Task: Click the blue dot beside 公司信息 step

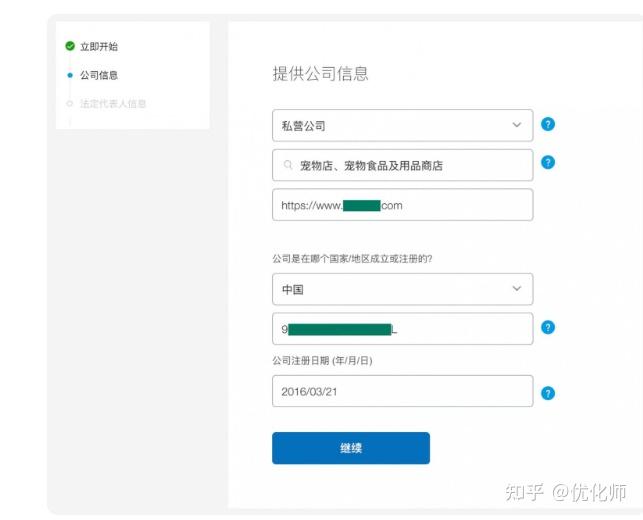Action: 69,75
